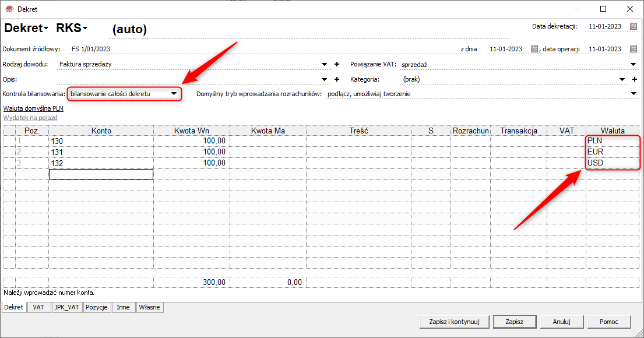Add new Opis with plus icon

337,79
